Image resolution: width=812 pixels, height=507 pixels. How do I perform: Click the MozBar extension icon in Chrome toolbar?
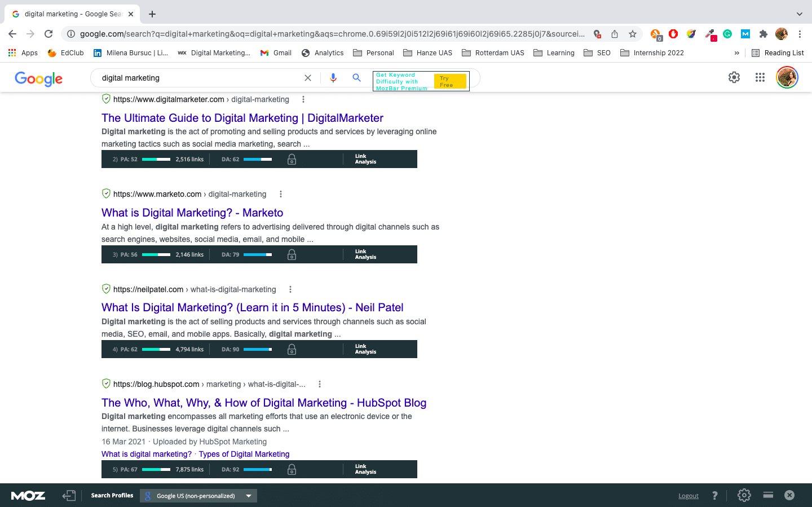[745, 34]
